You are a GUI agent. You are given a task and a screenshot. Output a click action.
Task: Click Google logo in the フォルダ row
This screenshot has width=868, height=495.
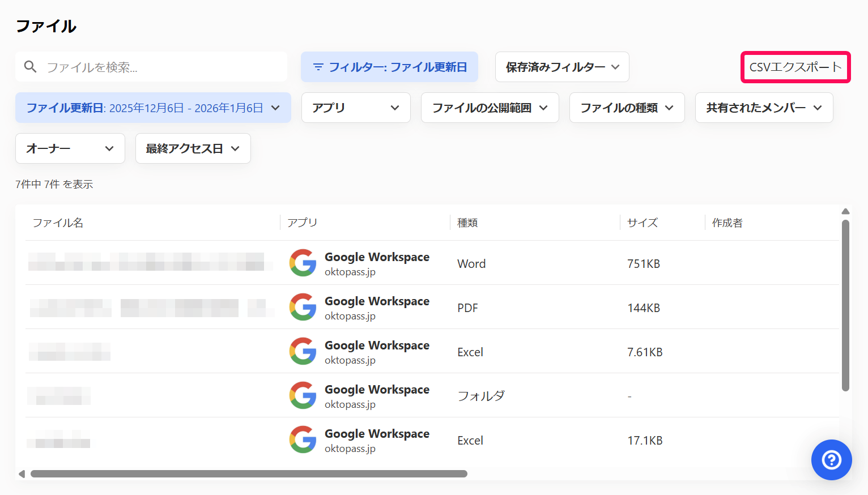point(303,395)
